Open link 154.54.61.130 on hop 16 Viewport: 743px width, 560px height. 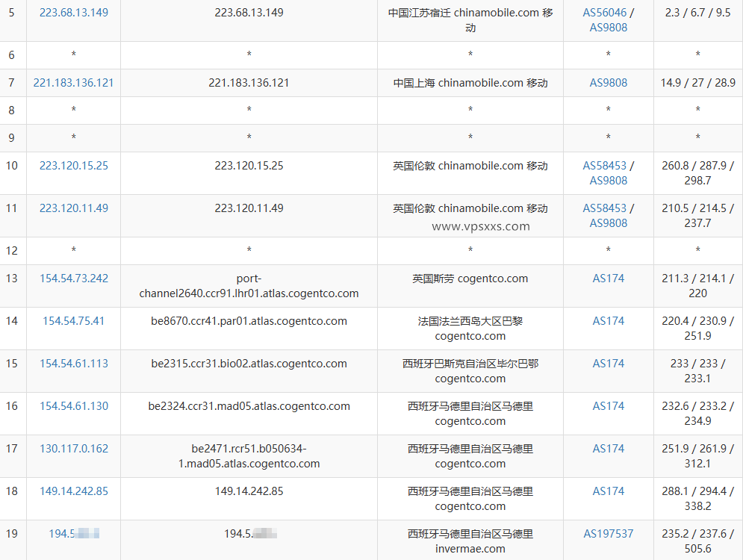click(x=73, y=405)
